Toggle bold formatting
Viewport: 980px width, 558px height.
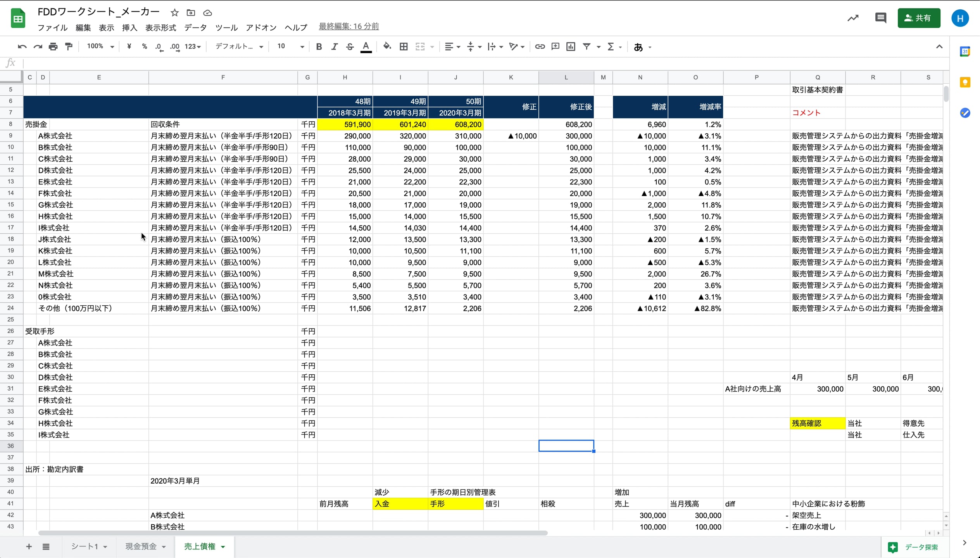tap(319, 46)
